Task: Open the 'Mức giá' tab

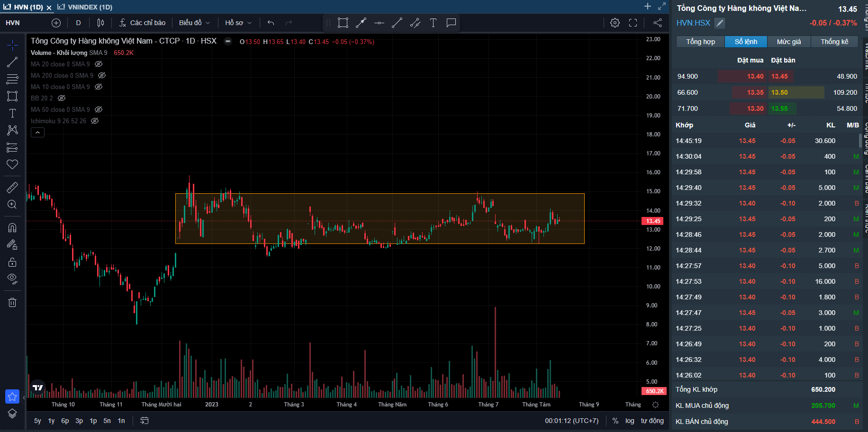Action: pos(789,42)
